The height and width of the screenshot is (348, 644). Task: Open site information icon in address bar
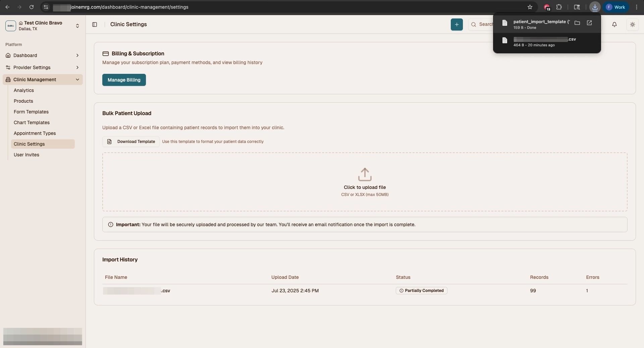point(46,7)
